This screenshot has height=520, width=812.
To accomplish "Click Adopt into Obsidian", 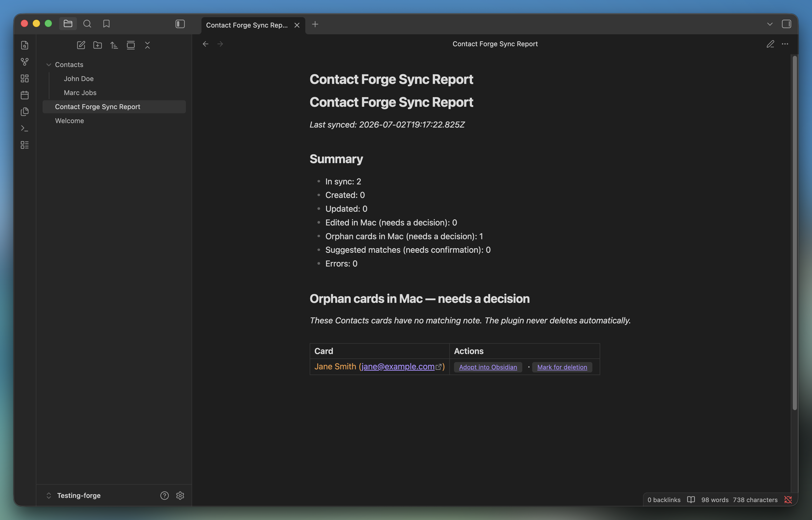I will [488, 367].
